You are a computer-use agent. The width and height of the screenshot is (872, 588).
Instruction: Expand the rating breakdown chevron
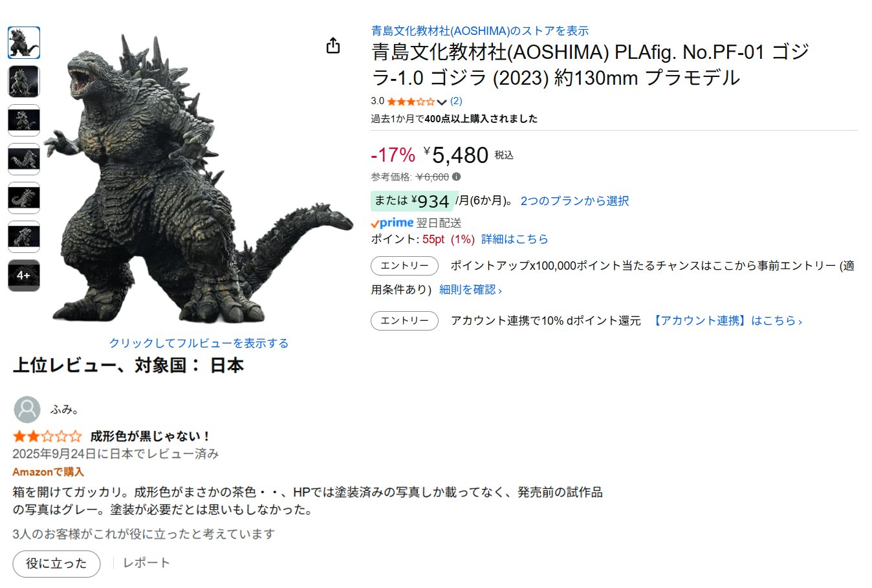(x=442, y=102)
